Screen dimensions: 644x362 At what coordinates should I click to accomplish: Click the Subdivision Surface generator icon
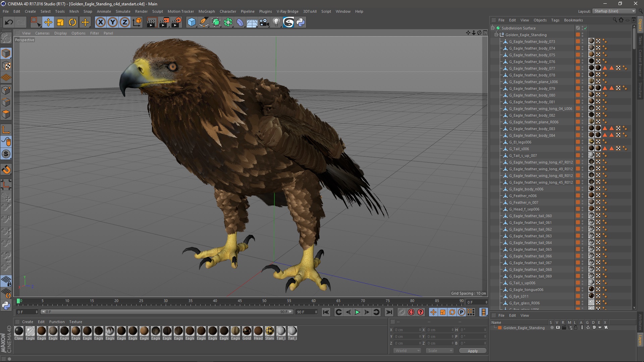pos(216,22)
